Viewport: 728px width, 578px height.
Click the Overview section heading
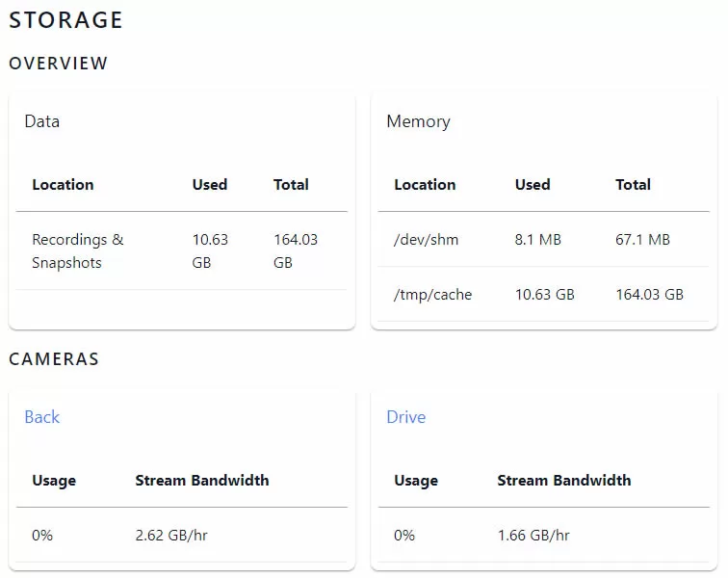tap(59, 64)
